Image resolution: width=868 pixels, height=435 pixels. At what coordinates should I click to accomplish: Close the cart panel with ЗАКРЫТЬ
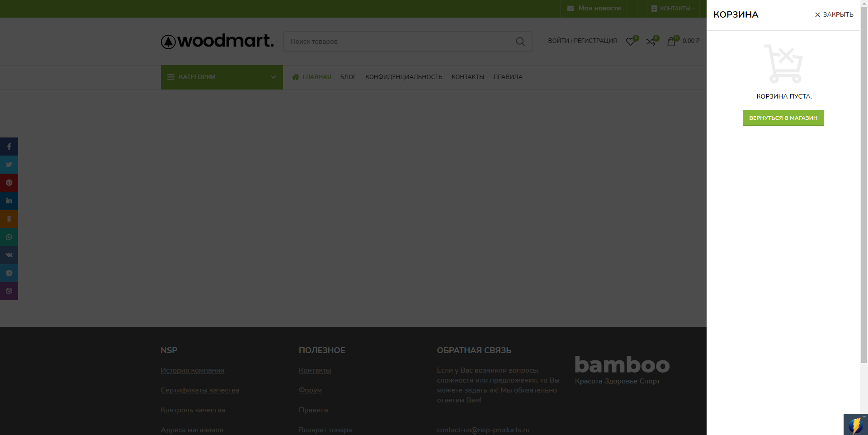tap(834, 14)
